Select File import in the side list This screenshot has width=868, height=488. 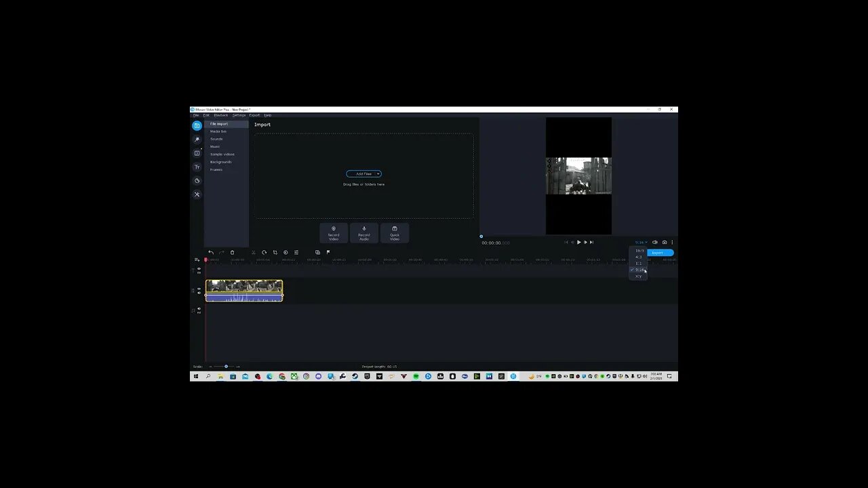[x=226, y=124]
